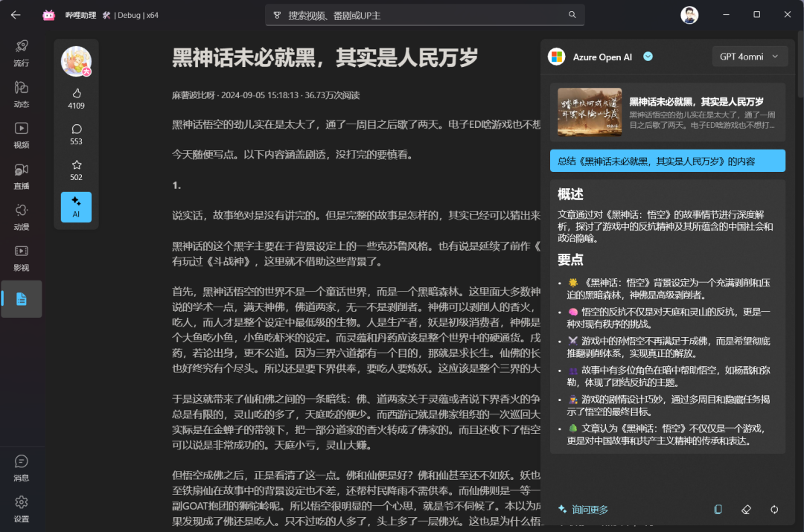Open the 流行 popular section
Viewport: 804px width, 532px height.
pos(22,52)
